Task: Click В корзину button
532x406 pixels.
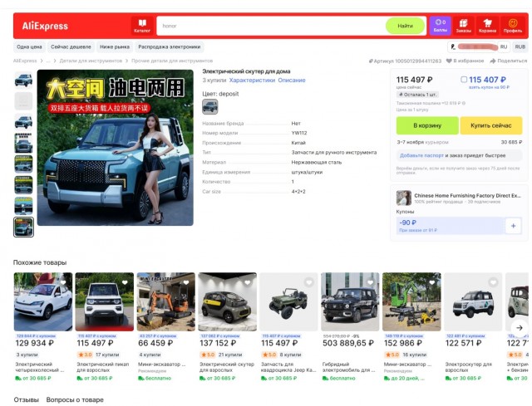Action: coord(427,125)
